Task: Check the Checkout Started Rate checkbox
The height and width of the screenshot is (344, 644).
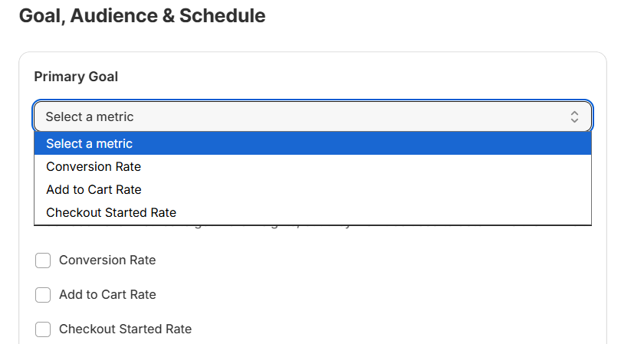Action: [44, 329]
